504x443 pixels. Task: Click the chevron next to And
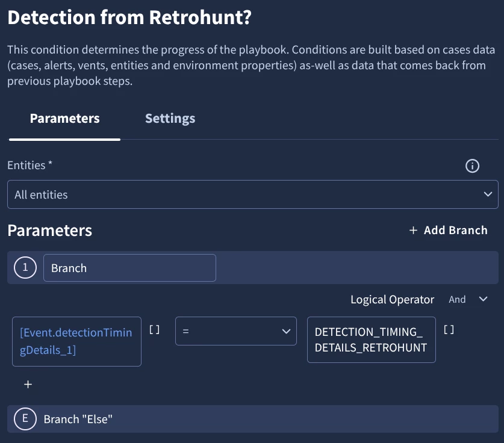coord(483,299)
